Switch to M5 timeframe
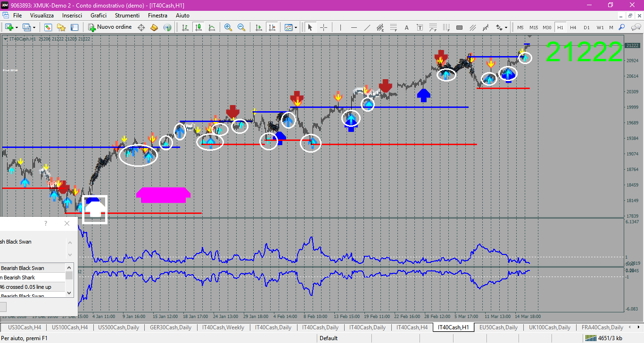Screen dimensions: 644x343 [x=520, y=27]
